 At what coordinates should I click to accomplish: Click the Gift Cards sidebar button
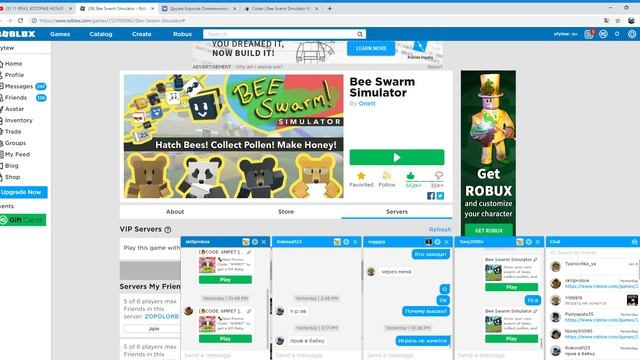pyautogui.click(x=23, y=220)
